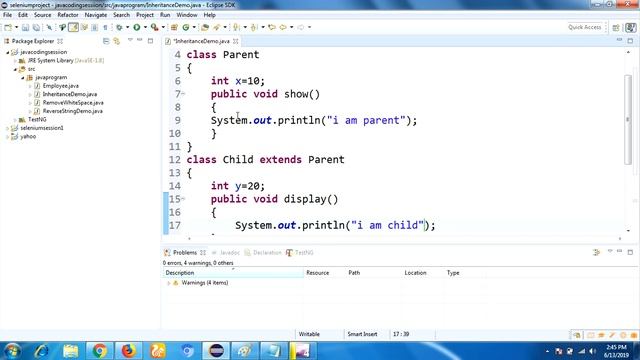
Task: Click the green Run button
Action: pyautogui.click(x=137, y=27)
